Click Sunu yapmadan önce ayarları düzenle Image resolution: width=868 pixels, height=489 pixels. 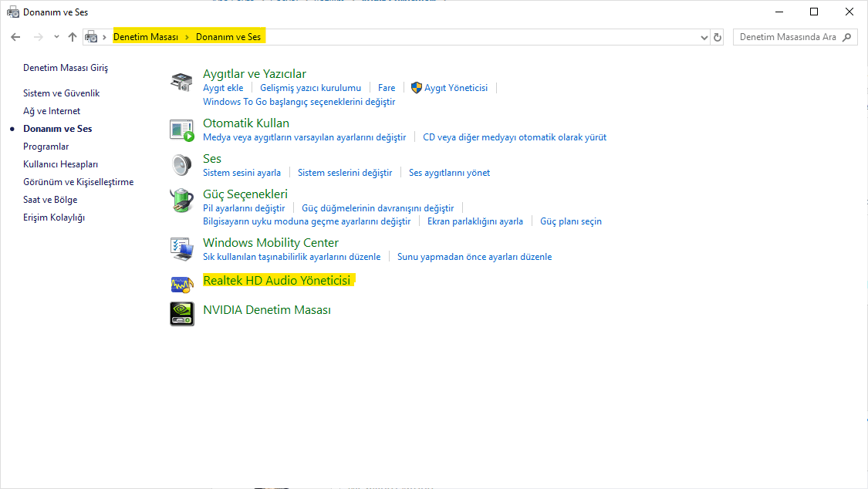[475, 257]
